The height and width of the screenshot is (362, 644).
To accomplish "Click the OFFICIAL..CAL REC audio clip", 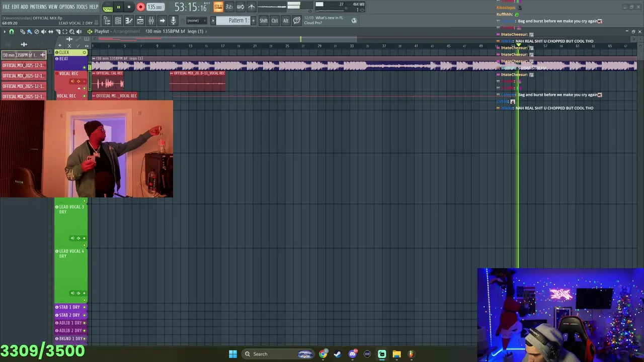I will (x=108, y=80).
